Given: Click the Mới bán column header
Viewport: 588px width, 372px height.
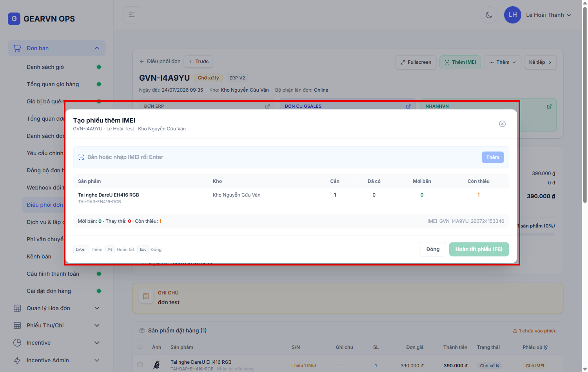Looking at the screenshot, I should click(x=422, y=181).
